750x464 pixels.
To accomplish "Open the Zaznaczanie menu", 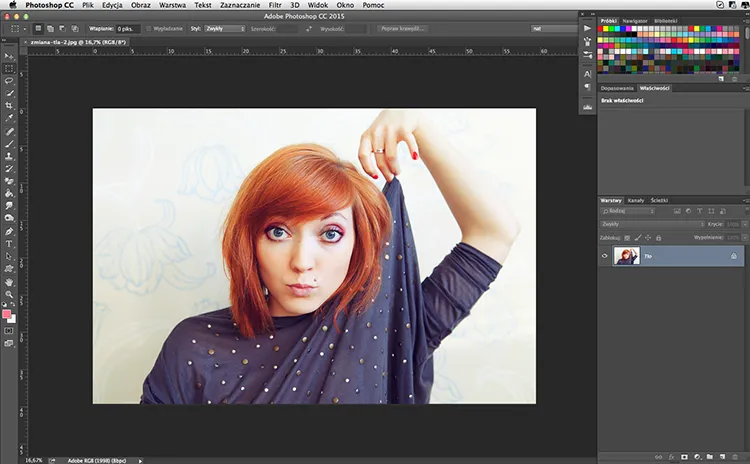I will (x=240, y=5).
